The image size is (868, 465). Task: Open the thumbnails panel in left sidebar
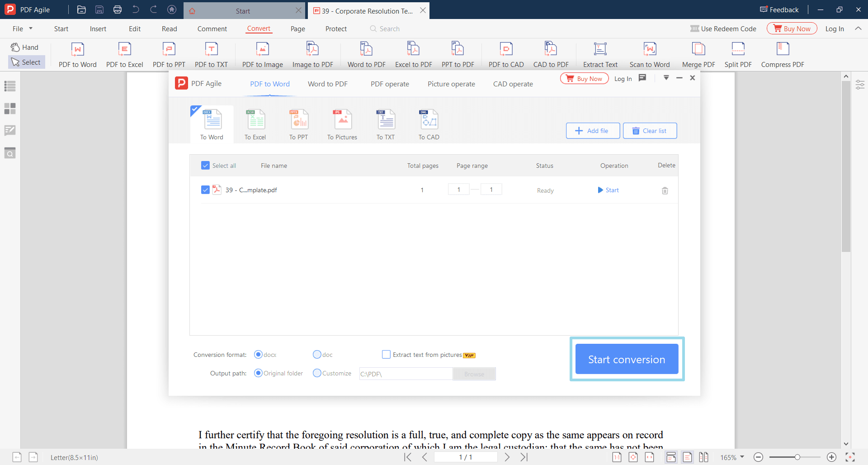[x=10, y=109]
